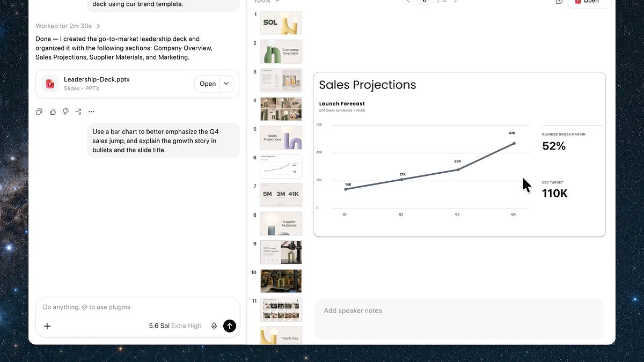The image size is (644, 362).
Task: Select slide 1 thumbnail with the SOL logo
Action: 281,23
